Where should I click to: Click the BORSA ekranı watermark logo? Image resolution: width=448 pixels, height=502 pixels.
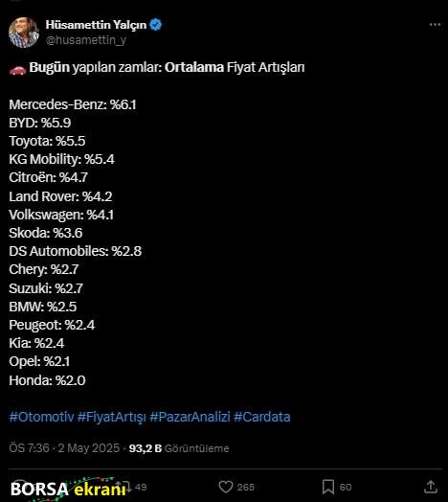click(68, 490)
